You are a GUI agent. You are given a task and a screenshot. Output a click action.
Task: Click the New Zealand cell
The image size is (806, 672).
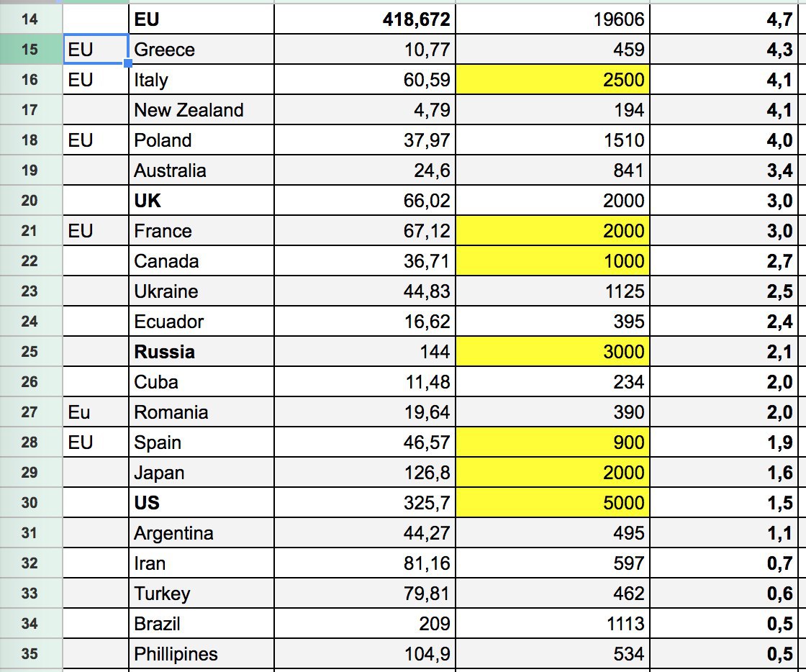201,110
